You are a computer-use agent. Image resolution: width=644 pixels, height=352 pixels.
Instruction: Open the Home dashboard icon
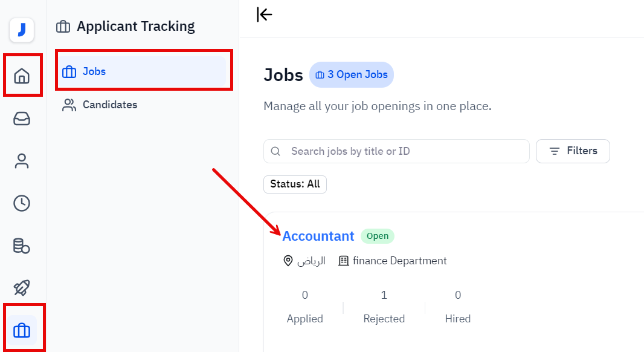tap(22, 75)
